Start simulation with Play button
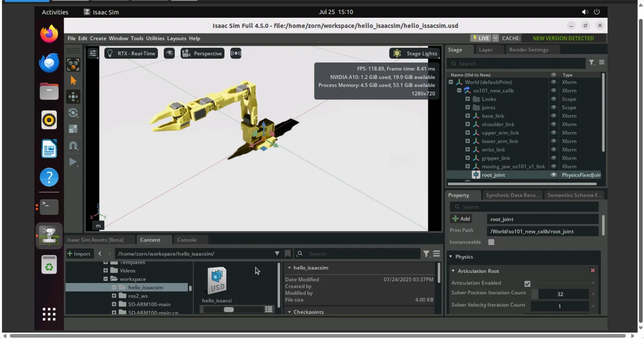The width and height of the screenshot is (644, 339). (73, 161)
